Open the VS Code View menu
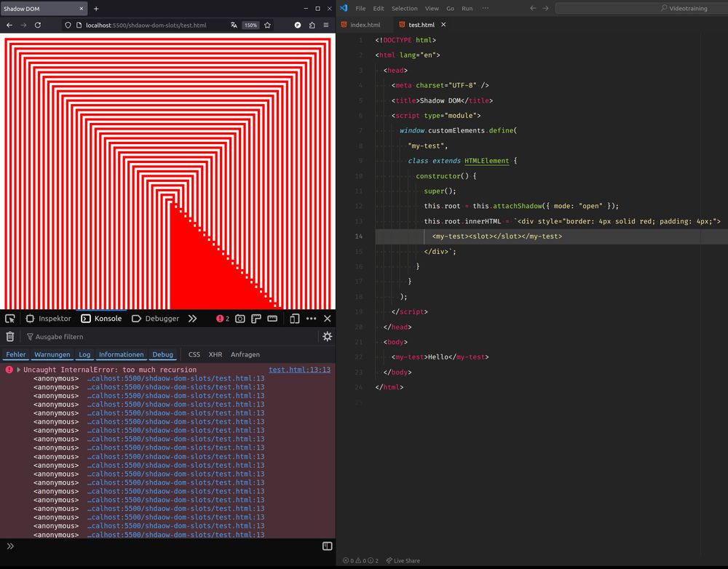 click(432, 8)
